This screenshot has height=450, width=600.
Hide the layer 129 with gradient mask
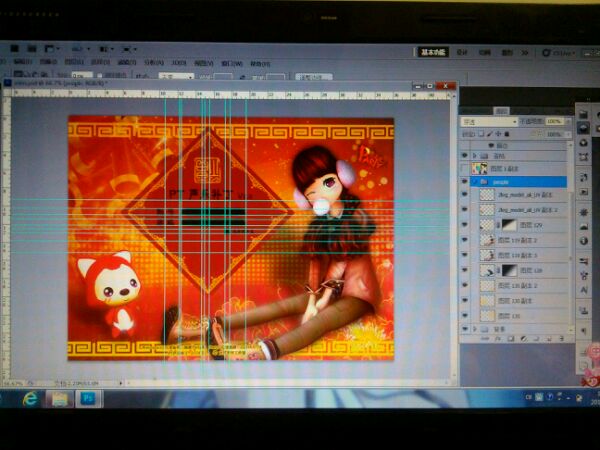[x=464, y=225]
